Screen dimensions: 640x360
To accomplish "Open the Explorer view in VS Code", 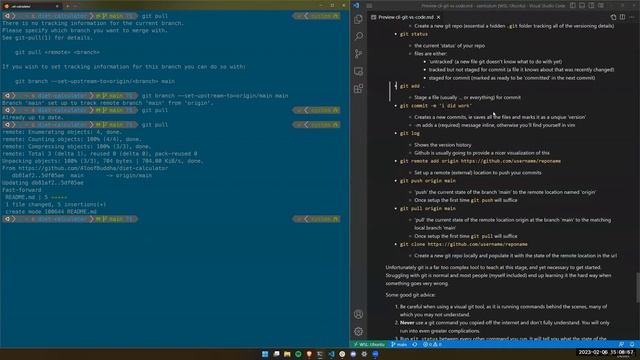I will coord(358,19).
